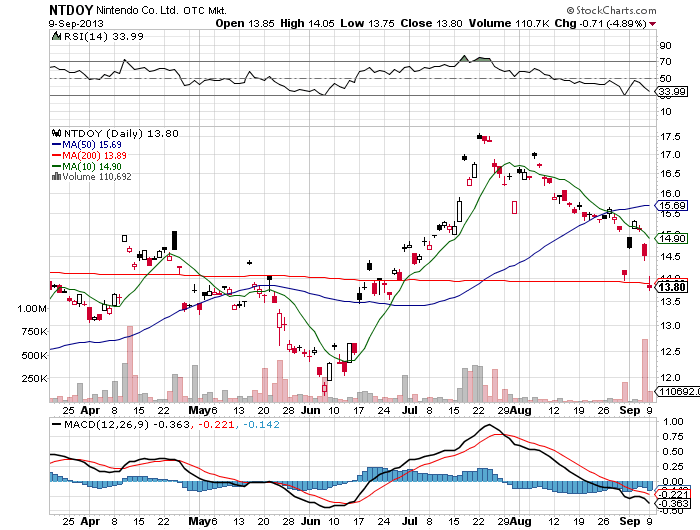Click the Sep label below the MACD panel

coord(630,521)
